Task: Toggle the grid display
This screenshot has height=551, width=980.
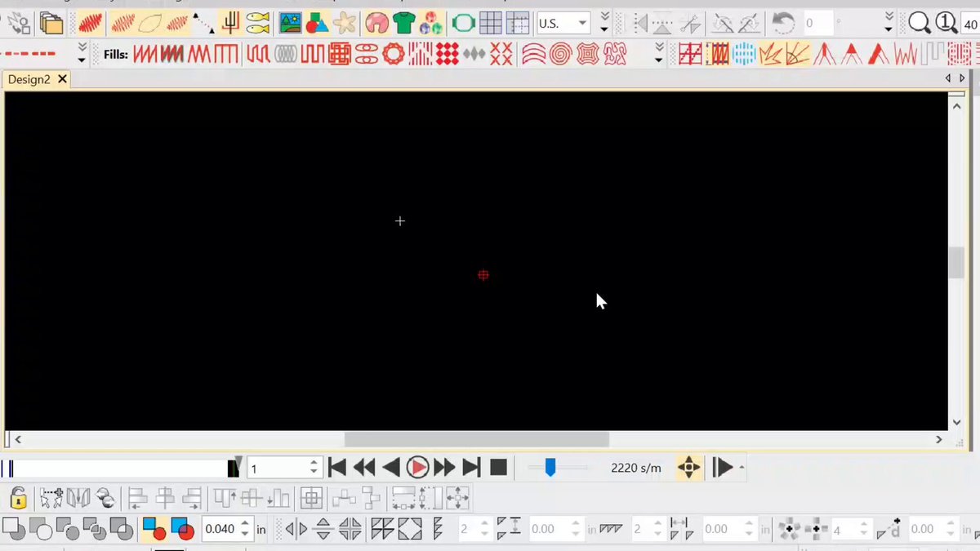Action: (490, 23)
